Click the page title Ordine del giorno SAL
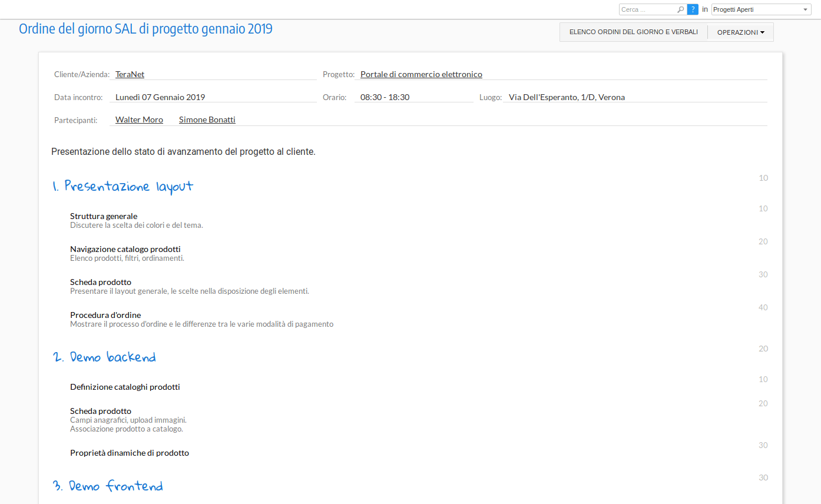 pyautogui.click(x=145, y=29)
